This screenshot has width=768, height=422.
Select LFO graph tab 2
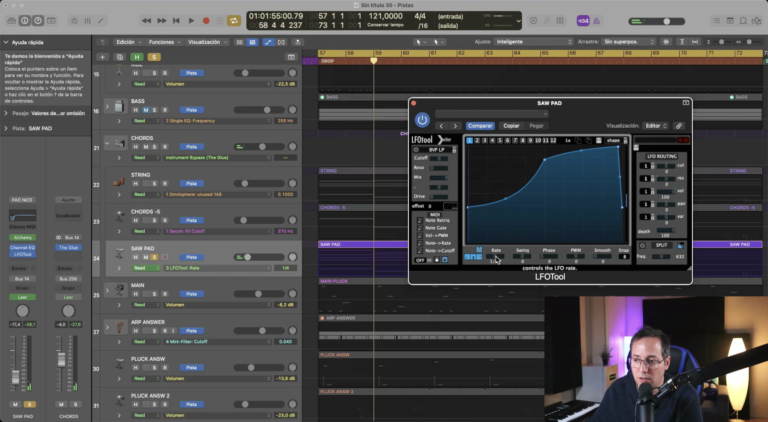[477, 141]
